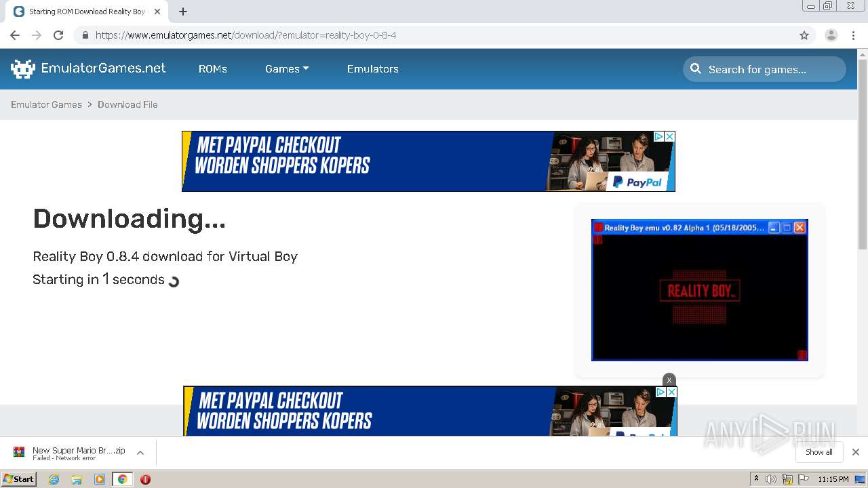This screenshot has height=488, width=868.
Task: Open the ROMs nav item
Action: click(x=213, y=68)
